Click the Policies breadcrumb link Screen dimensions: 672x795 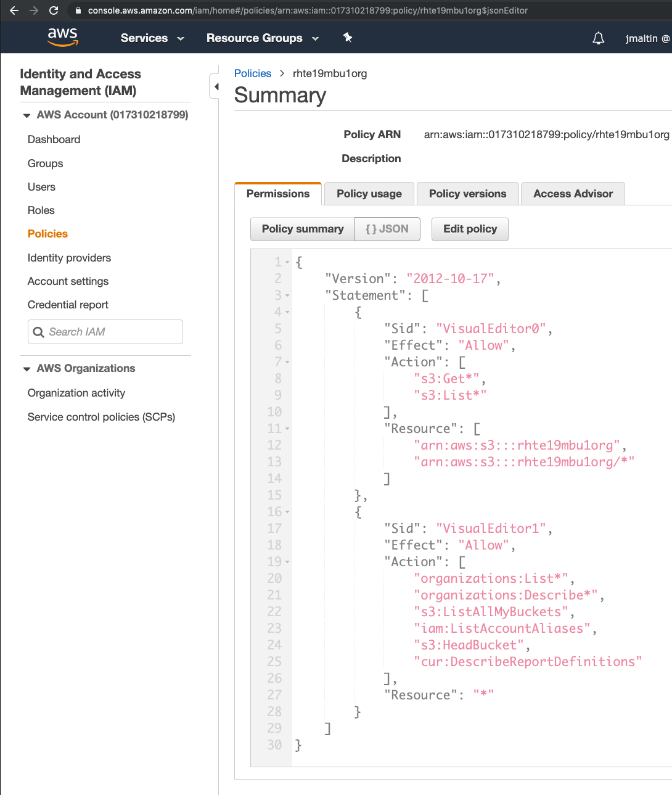[253, 73]
